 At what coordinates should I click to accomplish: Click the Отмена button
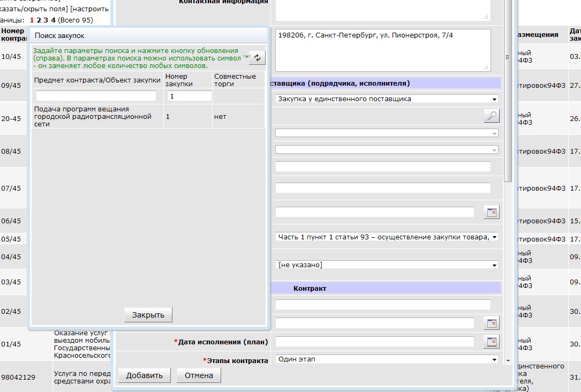click(199, 375)
